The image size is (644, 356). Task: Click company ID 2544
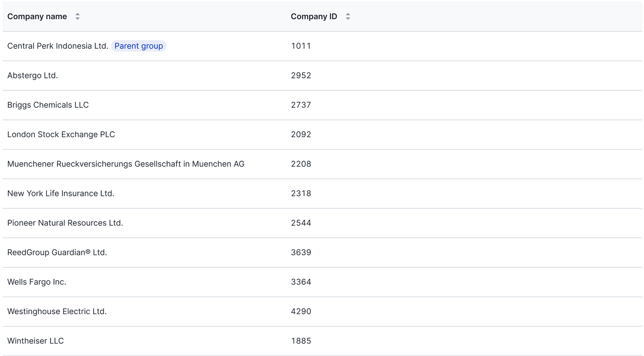click(x=301, y=223)
